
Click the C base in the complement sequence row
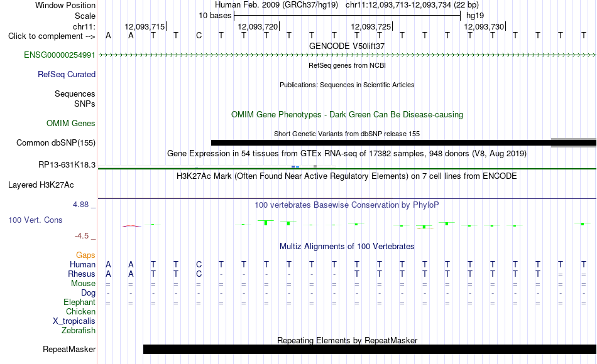click(199, 36)
